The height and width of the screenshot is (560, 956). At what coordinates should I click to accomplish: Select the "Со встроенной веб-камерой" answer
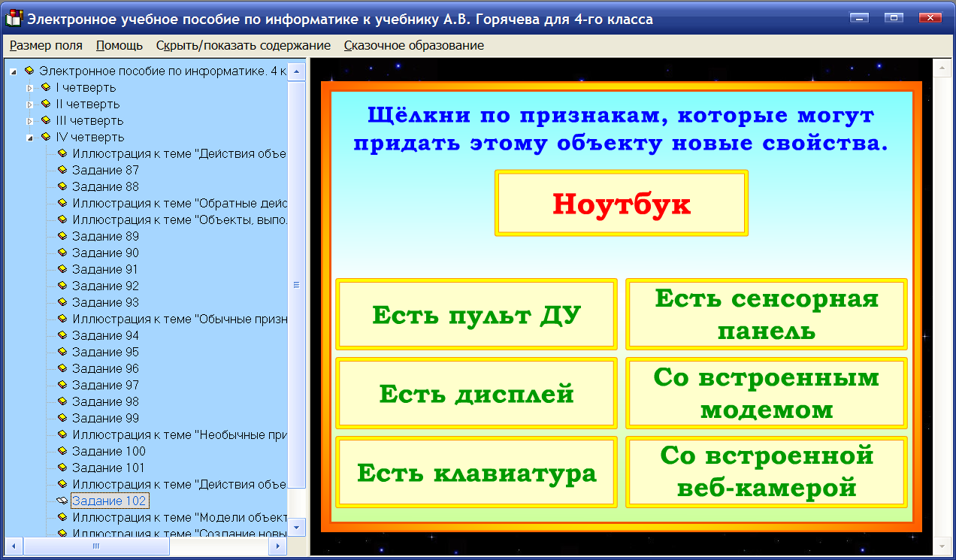(765, 471)
